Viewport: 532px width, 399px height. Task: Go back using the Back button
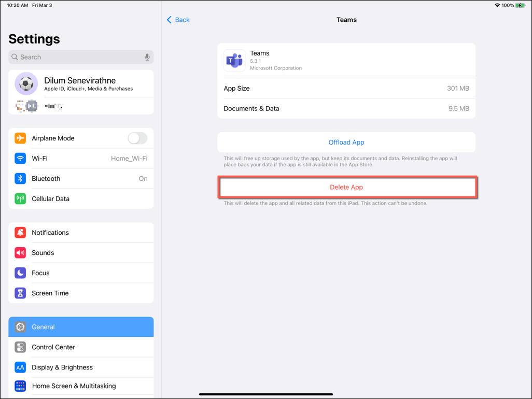pyautogui.click(x=178, y=20)
